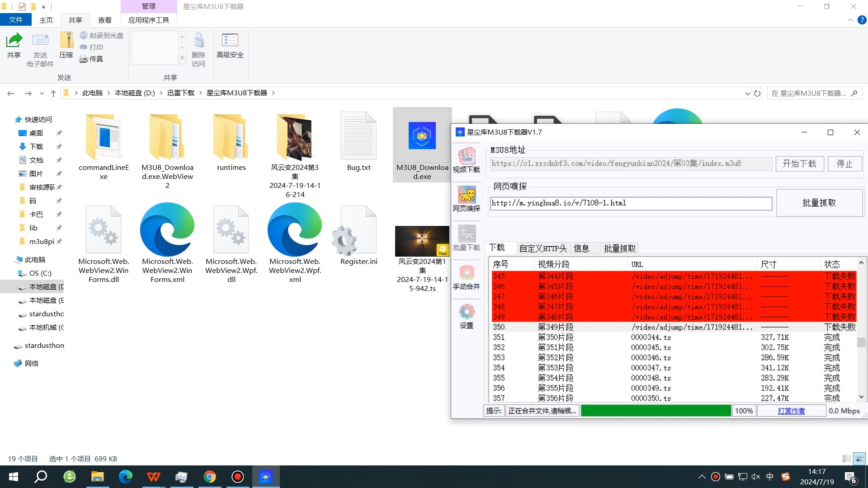Open Windows Start menu

(14, 477)
